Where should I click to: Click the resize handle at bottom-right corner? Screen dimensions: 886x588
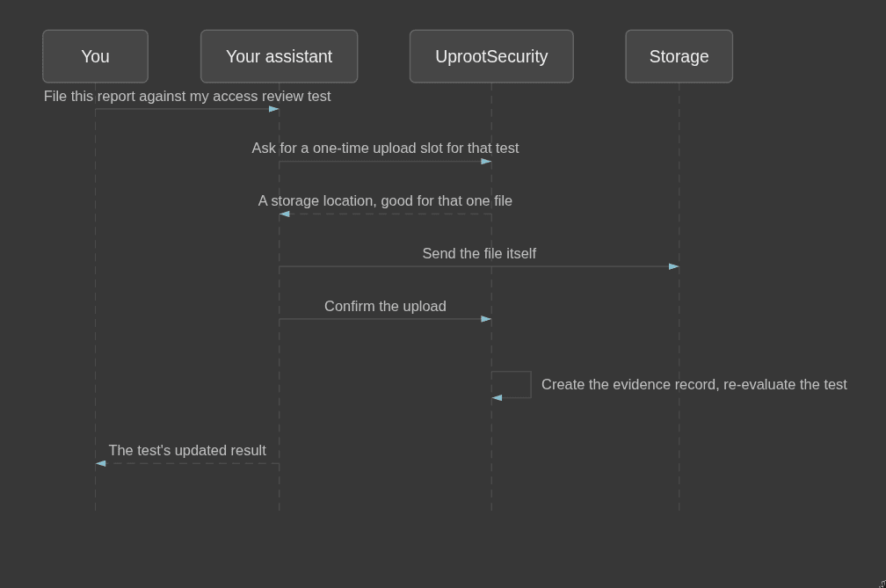click(x=882, y=584)
